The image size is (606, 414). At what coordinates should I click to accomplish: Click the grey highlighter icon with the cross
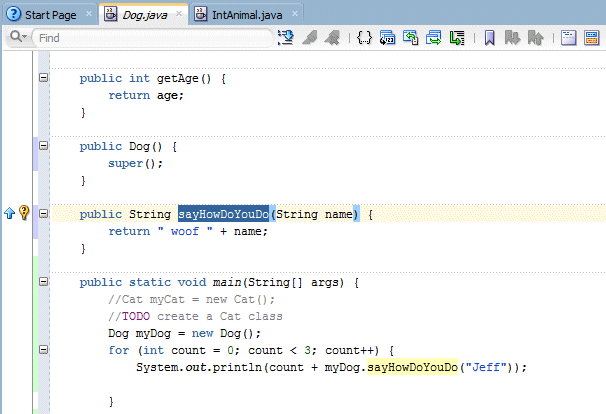pos(332,38)
